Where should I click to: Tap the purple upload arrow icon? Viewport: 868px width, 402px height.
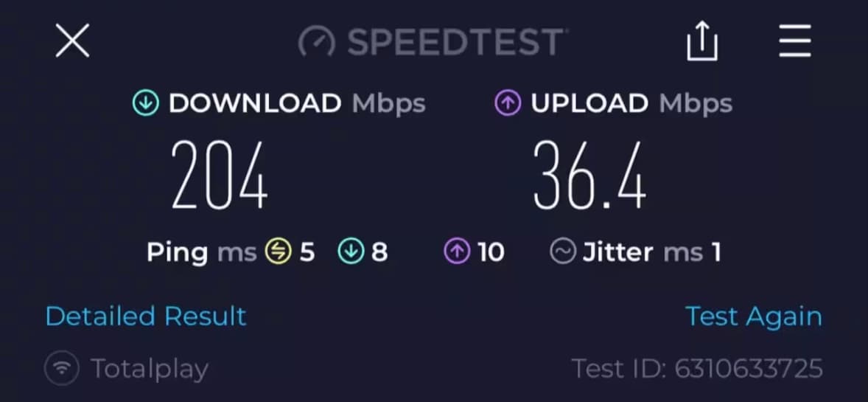click(x=508, y=103)
